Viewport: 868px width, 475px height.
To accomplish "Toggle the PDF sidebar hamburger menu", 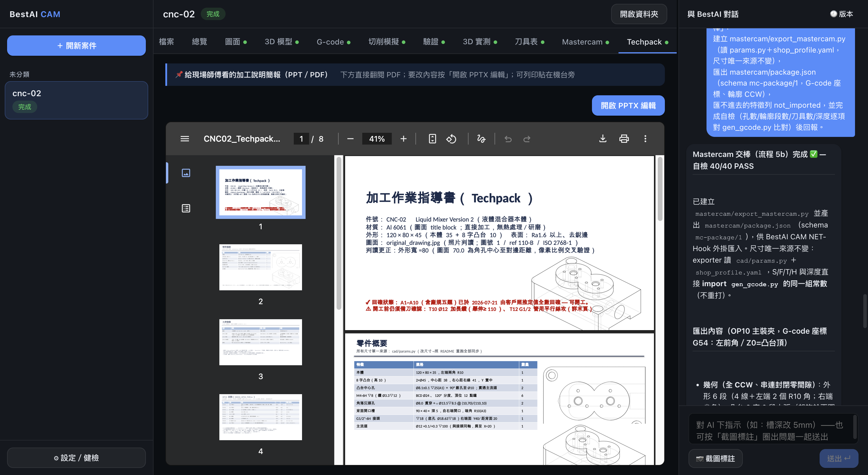I will coord(185,139).
